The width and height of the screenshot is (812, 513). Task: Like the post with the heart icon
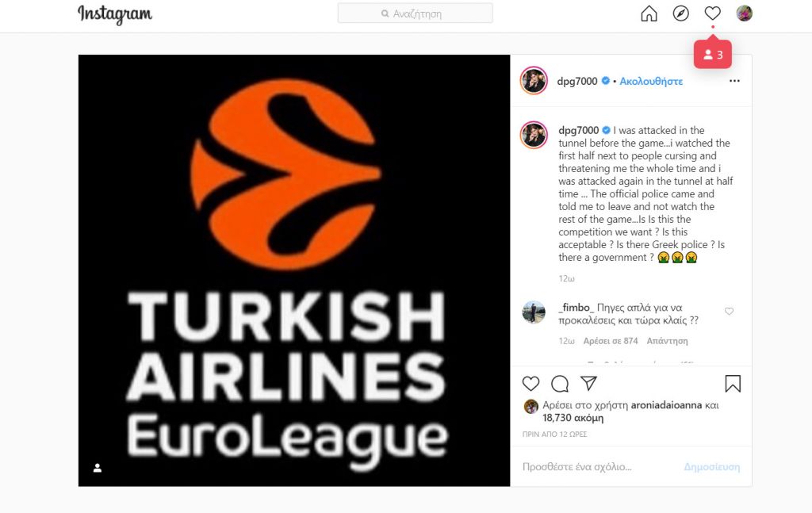(530, 384)
